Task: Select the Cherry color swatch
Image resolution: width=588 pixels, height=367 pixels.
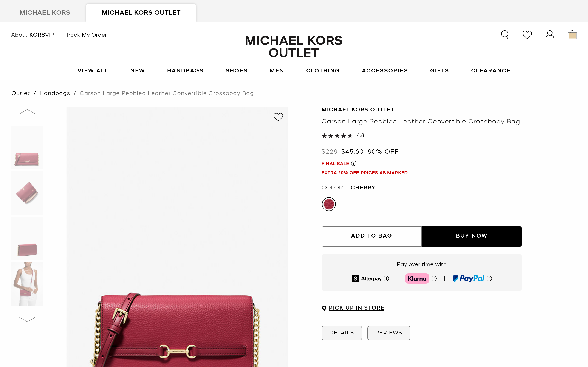Action: click(x=329, y=204)
